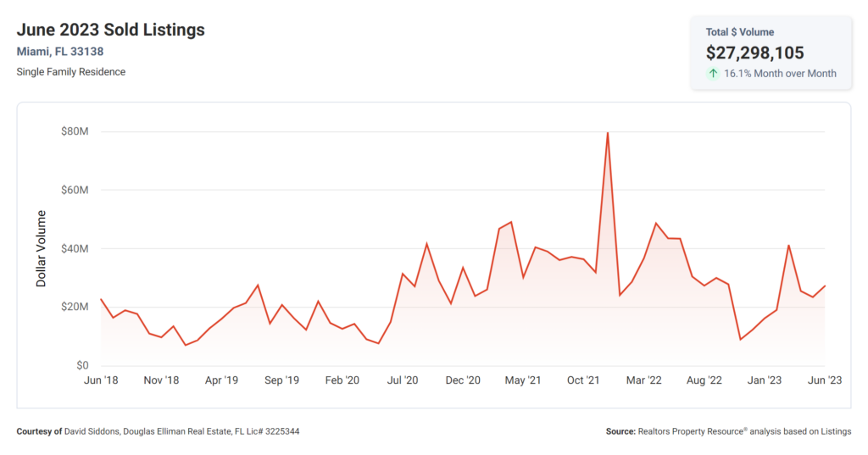Click the $0 y-axis label
Image resolution: width=868 pixels, height=455 pixels.
(82, 365)
